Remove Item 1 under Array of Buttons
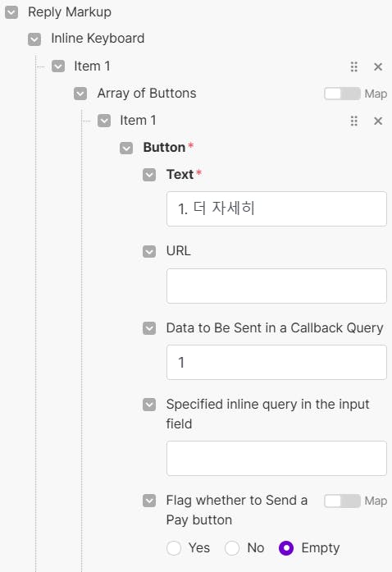 point(378,121)
